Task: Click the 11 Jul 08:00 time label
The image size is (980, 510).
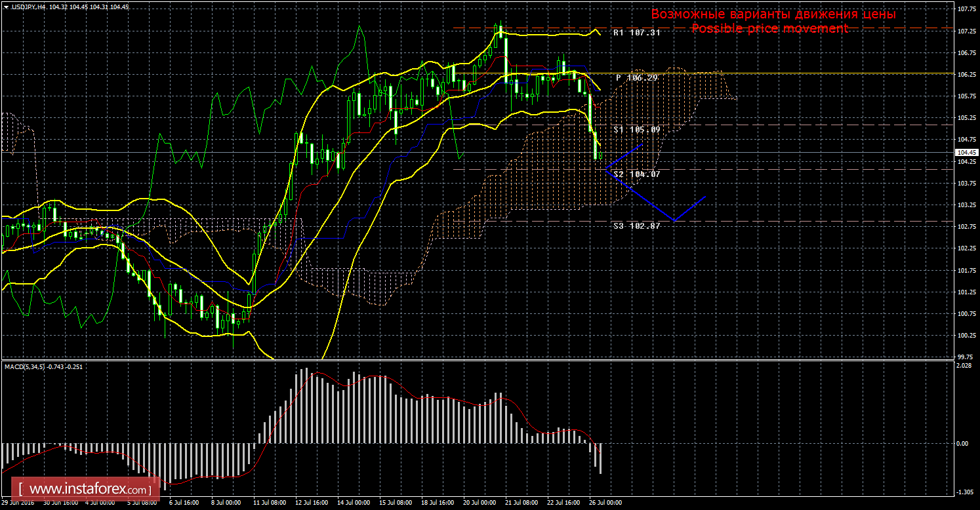Action: click(268, 503)
